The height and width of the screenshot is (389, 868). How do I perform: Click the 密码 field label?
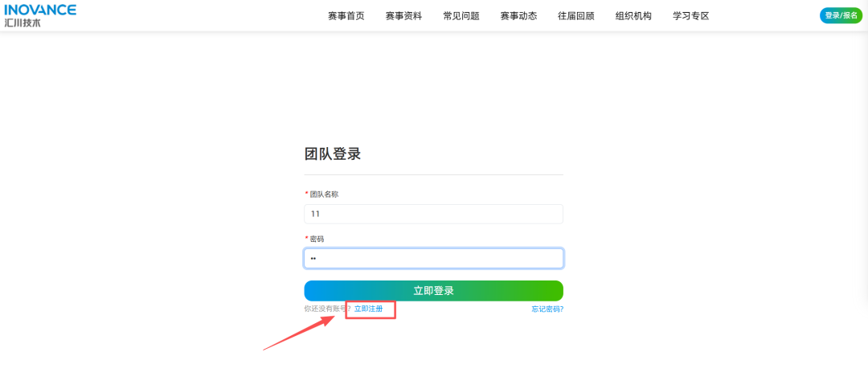pos(317,239)
